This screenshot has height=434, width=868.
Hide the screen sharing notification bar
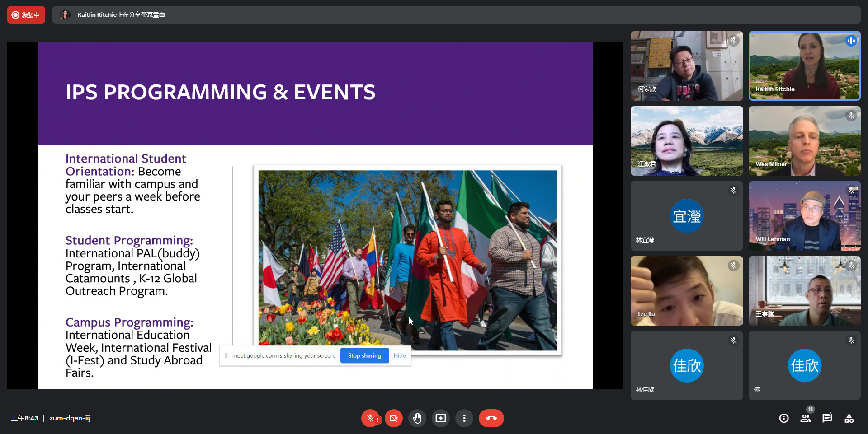click(400, 355)
